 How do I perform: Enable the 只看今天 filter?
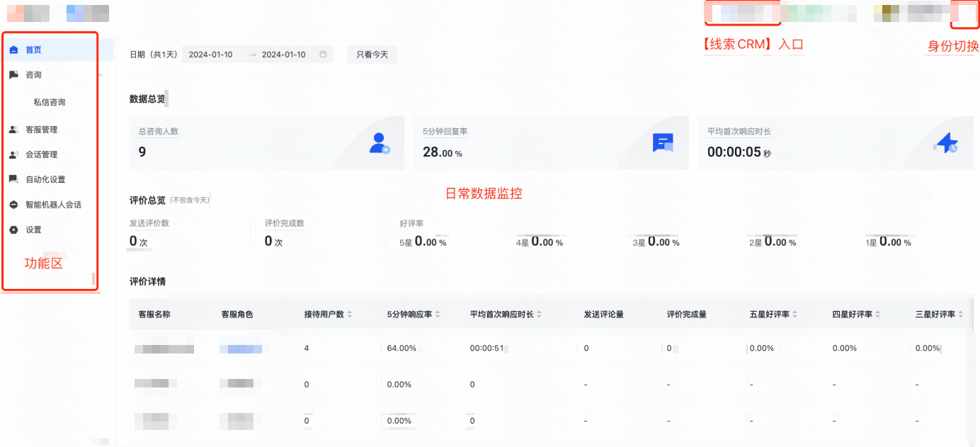point(371,54)
